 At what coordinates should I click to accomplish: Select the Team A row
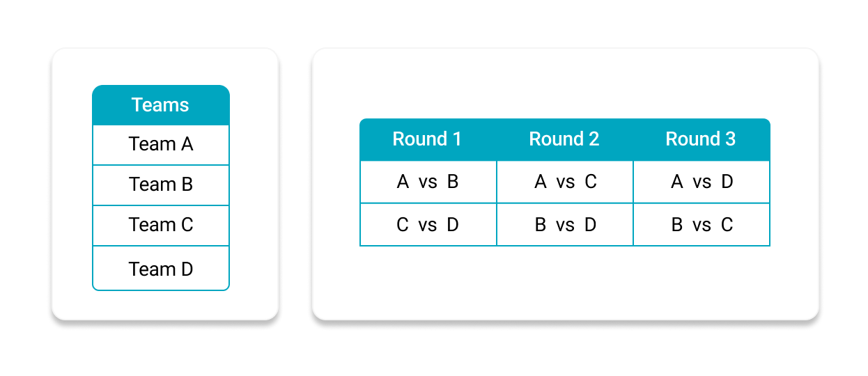click(160, 145)
